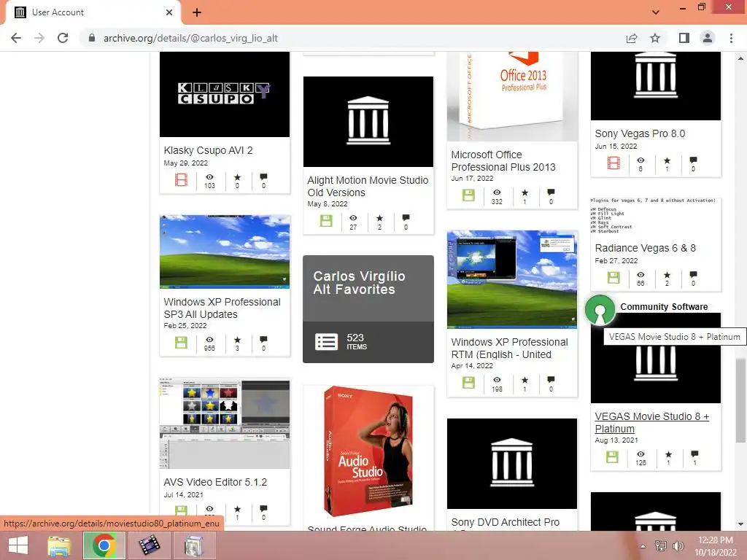Click favorites star on Windows XP Professional RTM
Image resolution: width=747 pixels, height=560 pixels.
(x=525, y=380)
